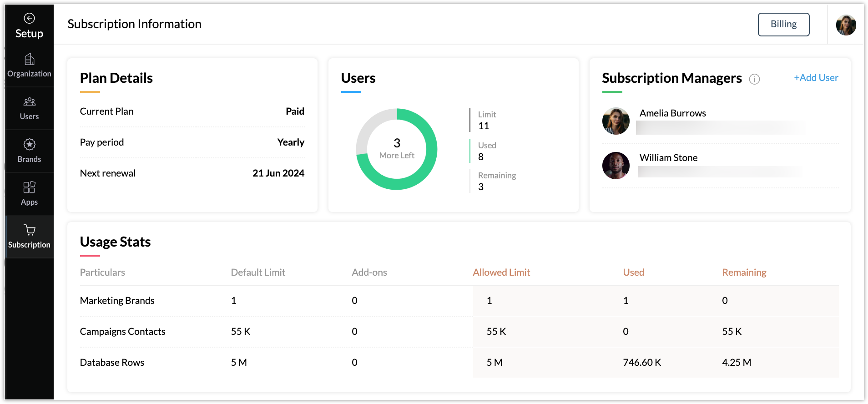Open the Apps grid icon

tap(29, 187)
